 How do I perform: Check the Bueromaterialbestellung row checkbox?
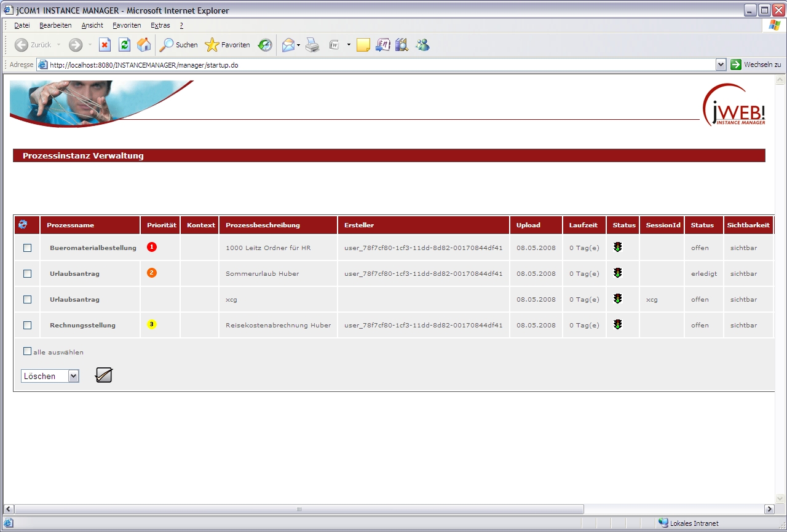[x=27, y=248]
